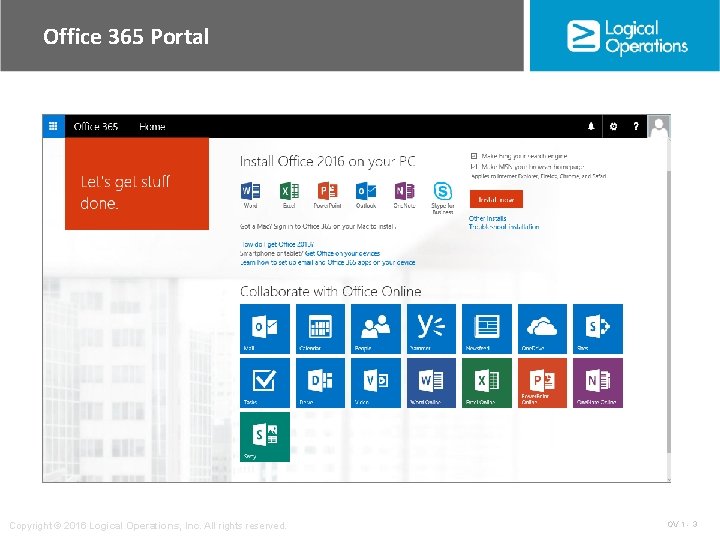Open the Delve tile
Viewport: 720px width, 540px height.
point(320,383)
